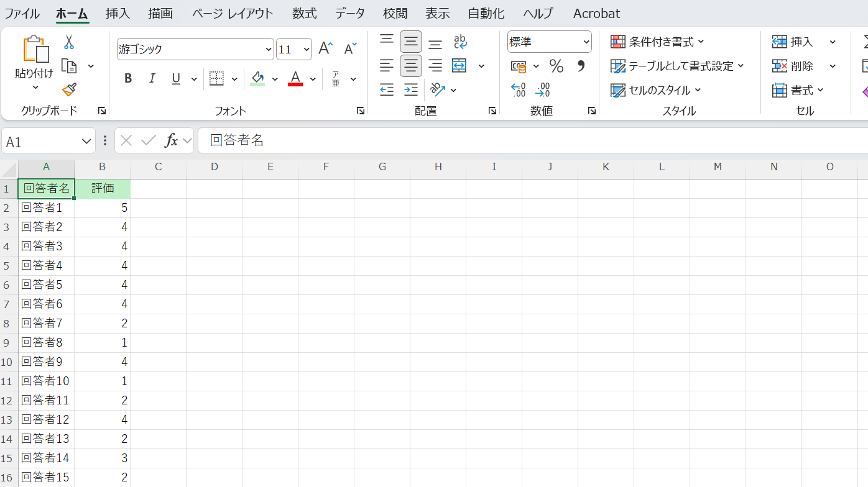Click the insert function fx icon
The image size is (868, 487).
pyautogui.click(x=171, y=141)
